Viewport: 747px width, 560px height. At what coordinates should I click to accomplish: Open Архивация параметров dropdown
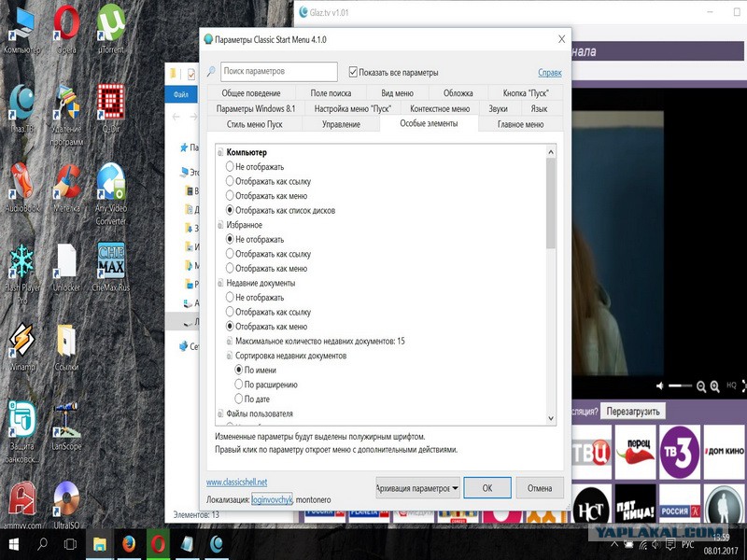click(417, 488)
